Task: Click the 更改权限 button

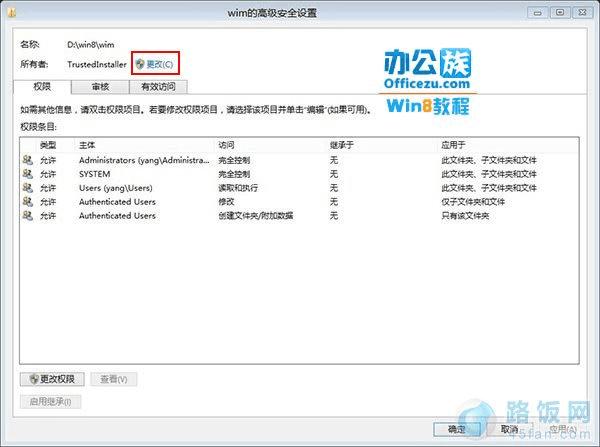Action: pyautogui.click(x=52, y=379)
